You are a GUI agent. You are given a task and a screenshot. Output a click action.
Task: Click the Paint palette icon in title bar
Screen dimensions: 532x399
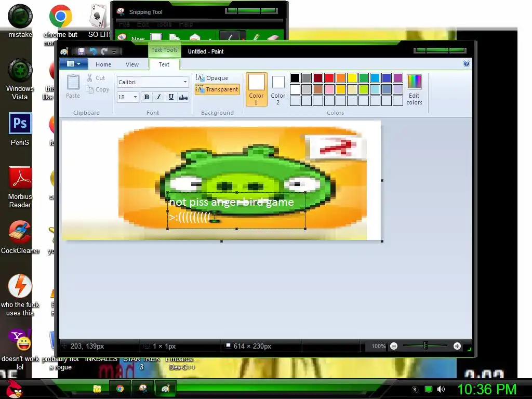coord(64,51)
